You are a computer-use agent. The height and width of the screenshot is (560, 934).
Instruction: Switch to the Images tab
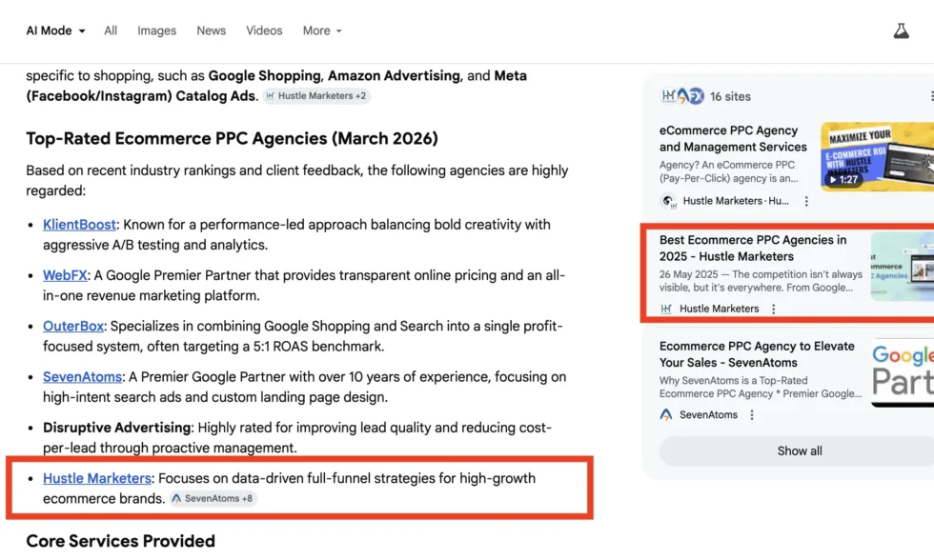[156, 30]
